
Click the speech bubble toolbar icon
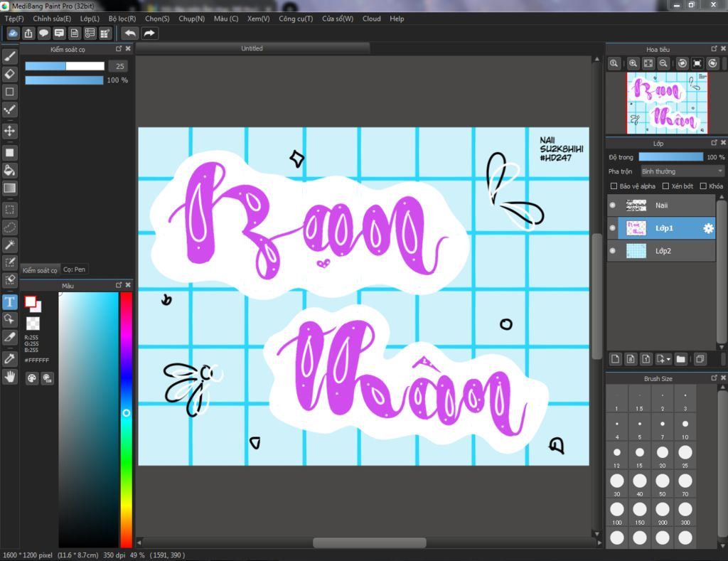43,33
